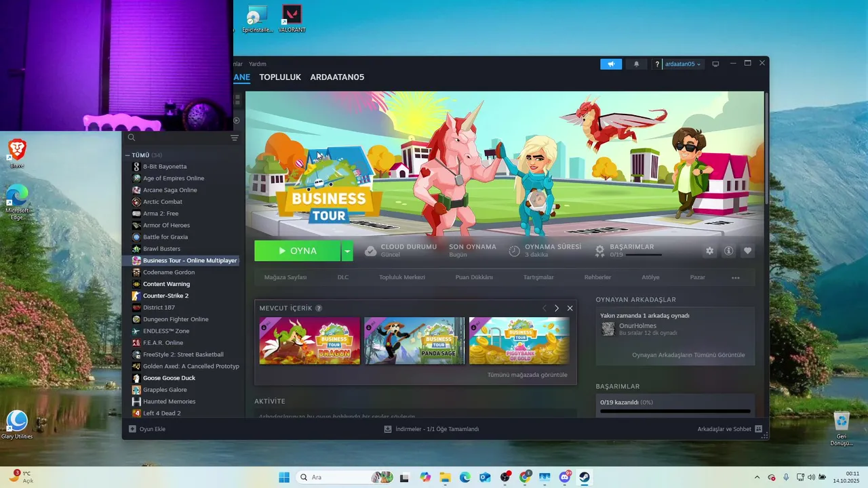
Task: Open the Epic installer desktop icon
Action: click(x=256, y=19)
